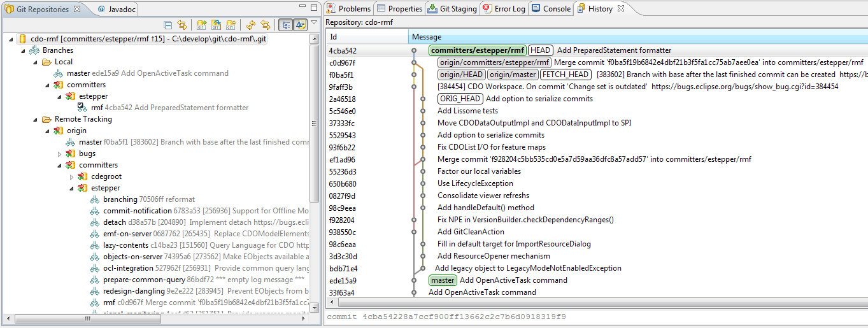Toggle hierarchical branch layout button
The width and height of the screenshot is (868, 328).
point(286,25)
